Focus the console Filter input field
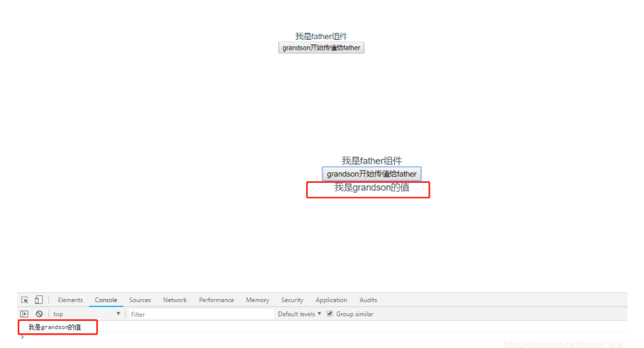This screenshot has width=644, height=348. coord(201,314)
